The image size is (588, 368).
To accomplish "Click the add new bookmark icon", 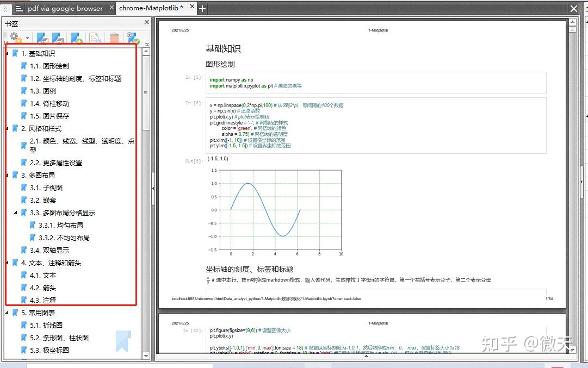I will [x=76, y=38].
